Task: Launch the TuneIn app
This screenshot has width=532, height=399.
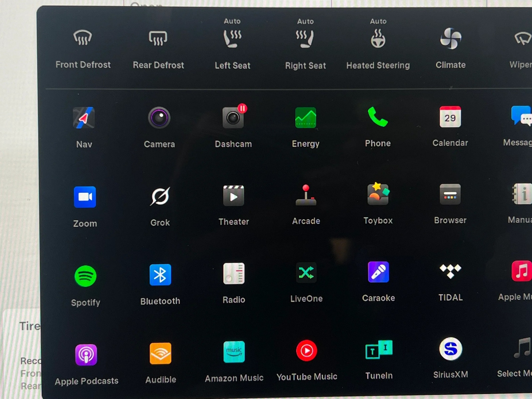Action: pos(379,350)
